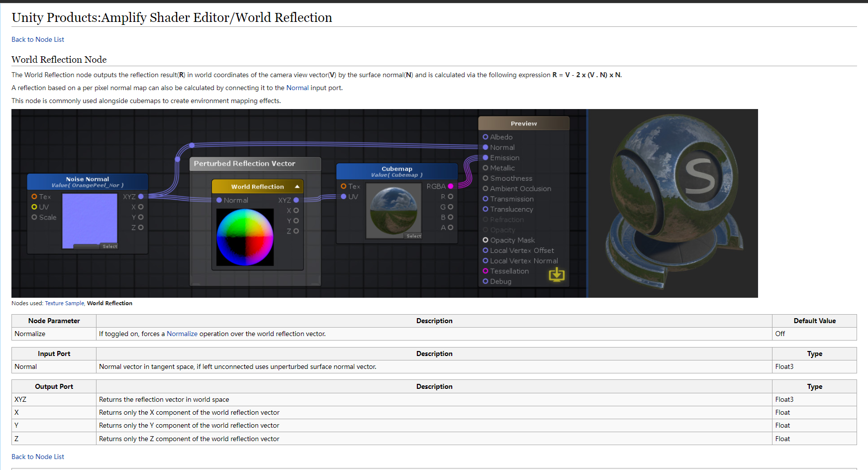The width and height of the screenshot is (868, 470).
Task: Click the yellow download icon in the Preview node
Action: pyautogui.click(x=557, y=274)
